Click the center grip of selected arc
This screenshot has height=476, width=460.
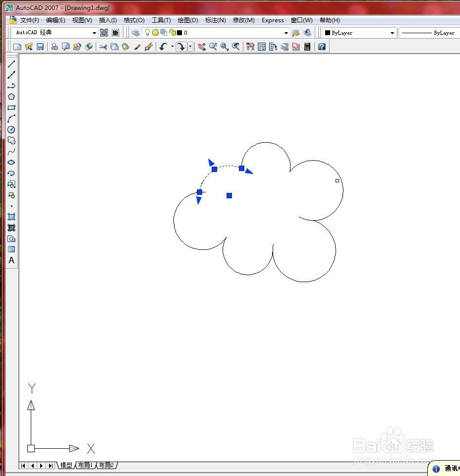(x=230, y=195)
